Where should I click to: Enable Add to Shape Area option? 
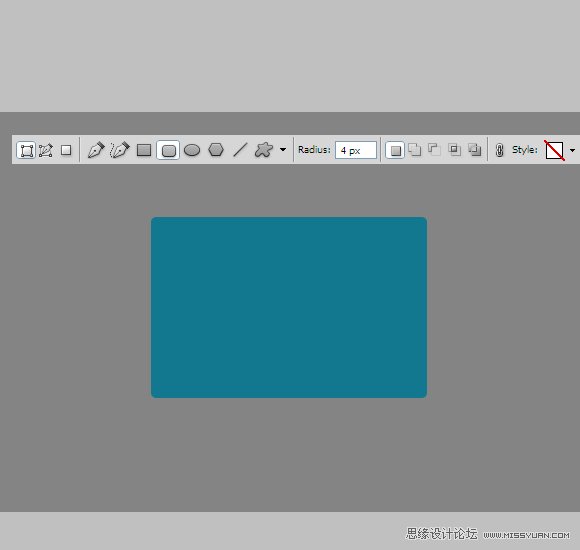415,150
